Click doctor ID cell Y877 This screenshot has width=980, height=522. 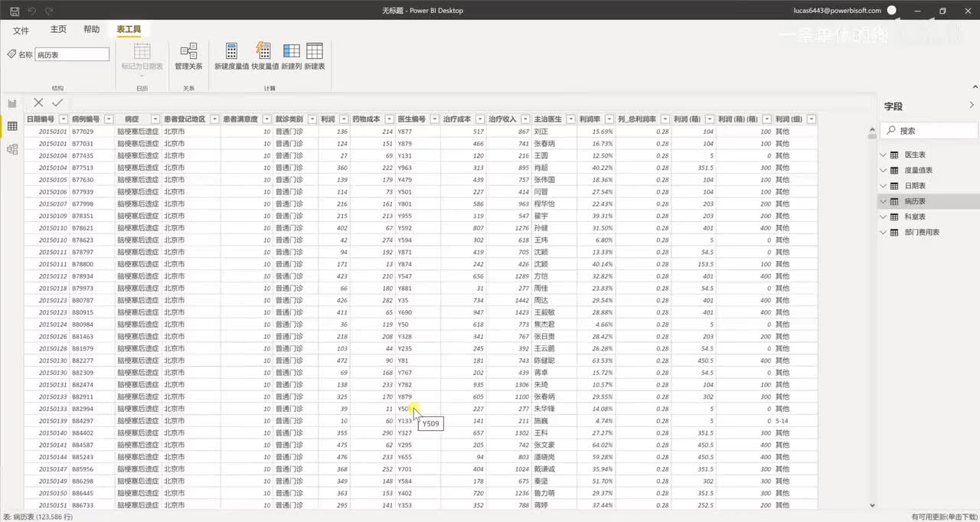[404, 132]
